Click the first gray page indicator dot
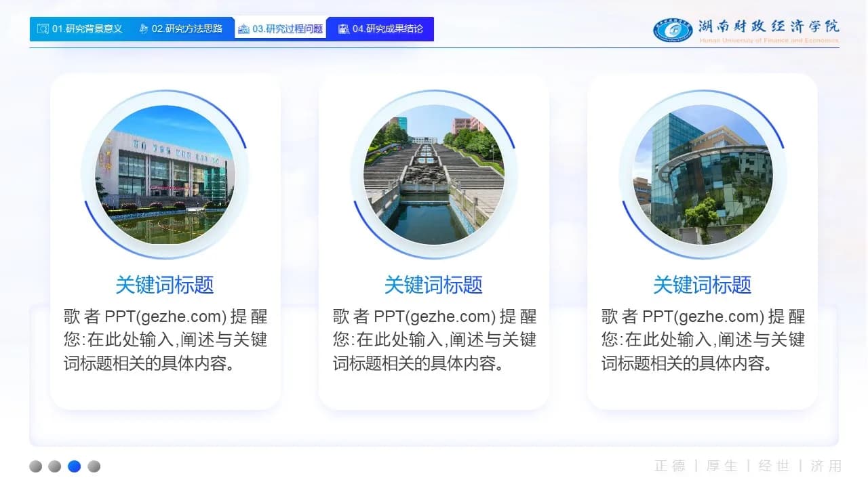The height and width of the screenshot is (488, 868). 36,466
